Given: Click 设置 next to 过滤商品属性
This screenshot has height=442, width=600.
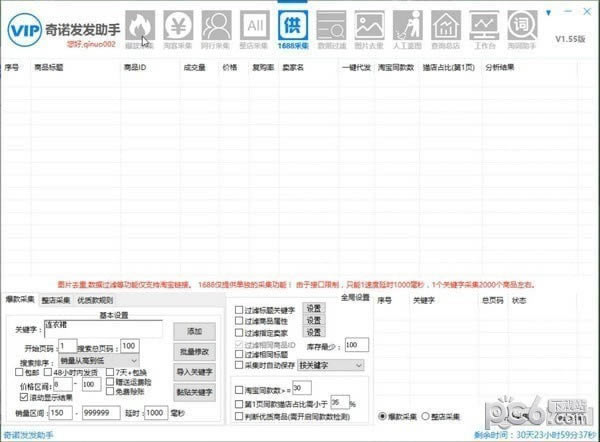Looking at the screenshot, I should click(x=314, y=320).
